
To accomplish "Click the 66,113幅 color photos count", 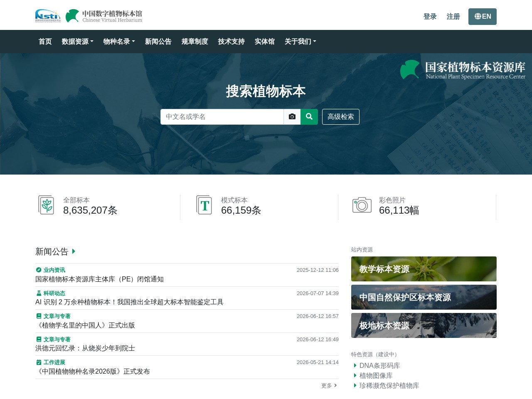I will [x=399, y=210].
